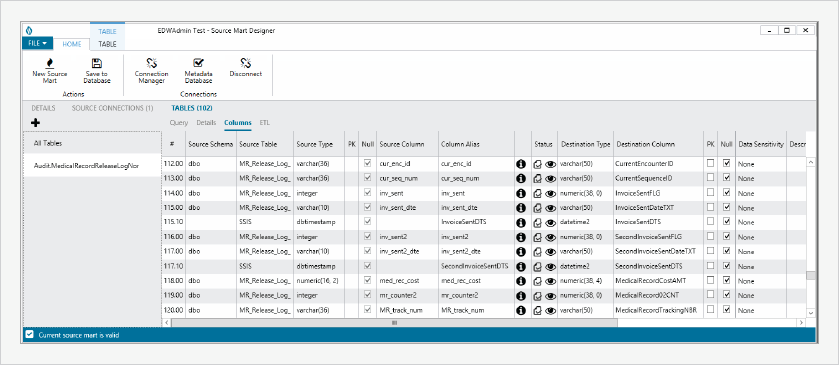Open destination type dropdown for InvoiceSentDTS
839x365 pixels.
[585, 222]
